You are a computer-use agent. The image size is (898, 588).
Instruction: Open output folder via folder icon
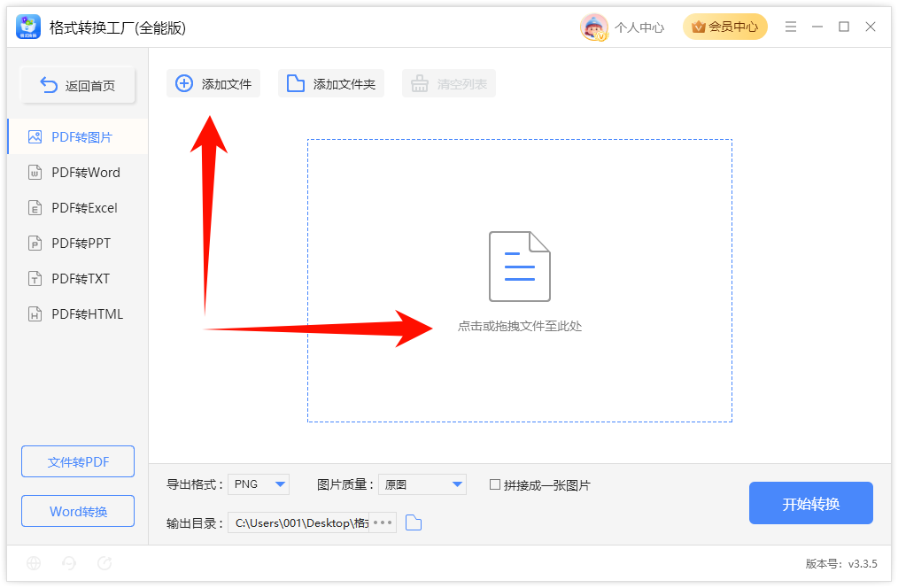coord(414,522)
